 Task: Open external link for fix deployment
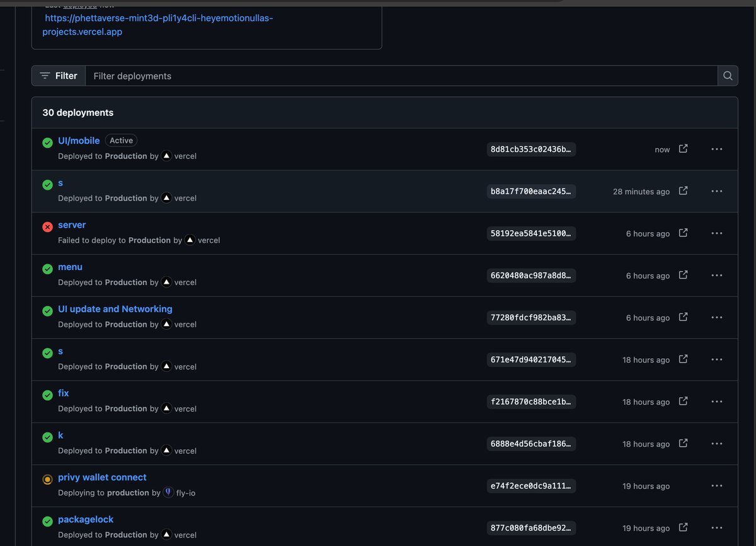(683, 402)
